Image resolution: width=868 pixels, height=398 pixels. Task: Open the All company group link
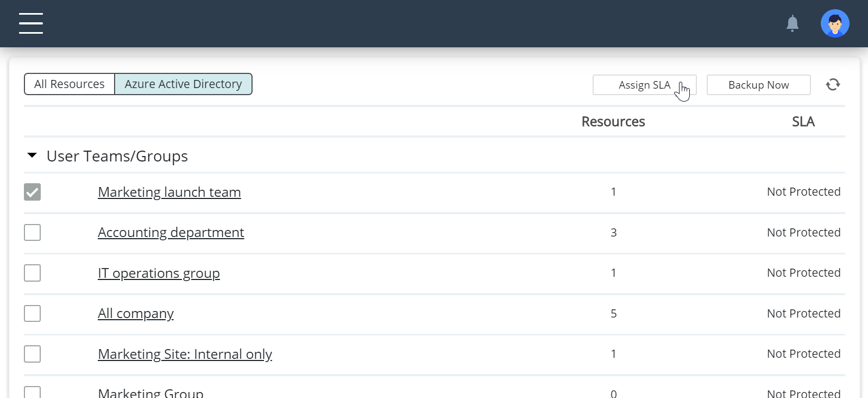(135, 314)
